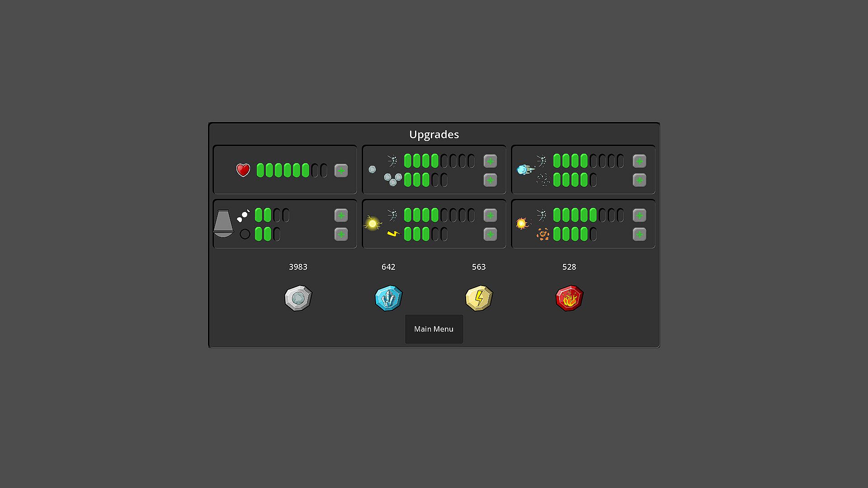The width and height of the screenshot is (868, 488).
Task: Click the gray cannon barrel icon
Action: pyautogui.click(x=223, y=223)
